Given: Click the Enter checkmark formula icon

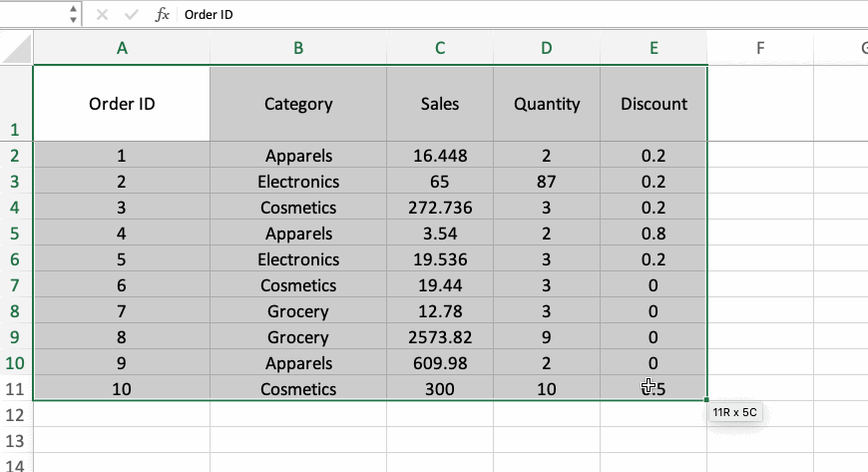Looking at the screenshot, I should (132, 15).
